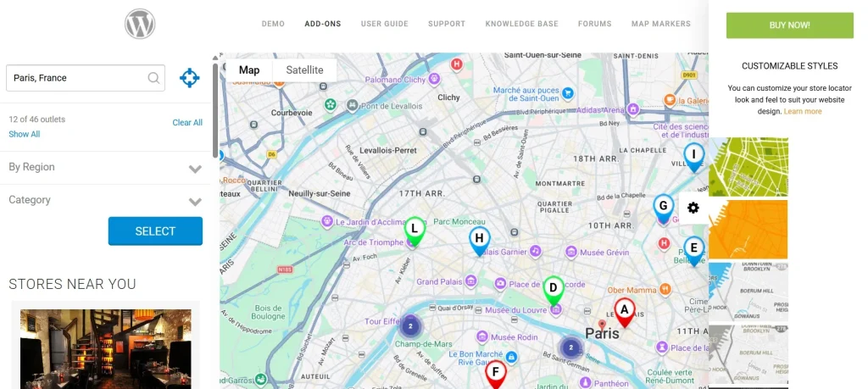868x389 pixels.
Task: Click the Adidas Arena map icon
Action: [633, 109]
